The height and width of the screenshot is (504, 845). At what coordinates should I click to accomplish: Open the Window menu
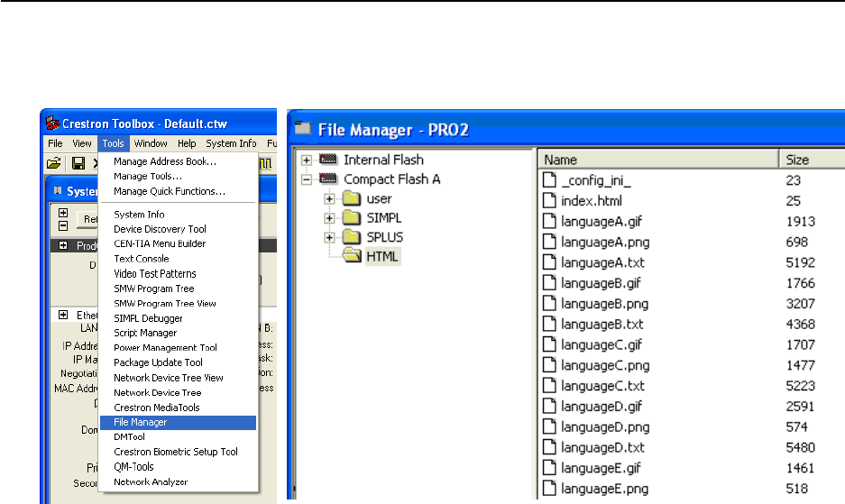151,143
